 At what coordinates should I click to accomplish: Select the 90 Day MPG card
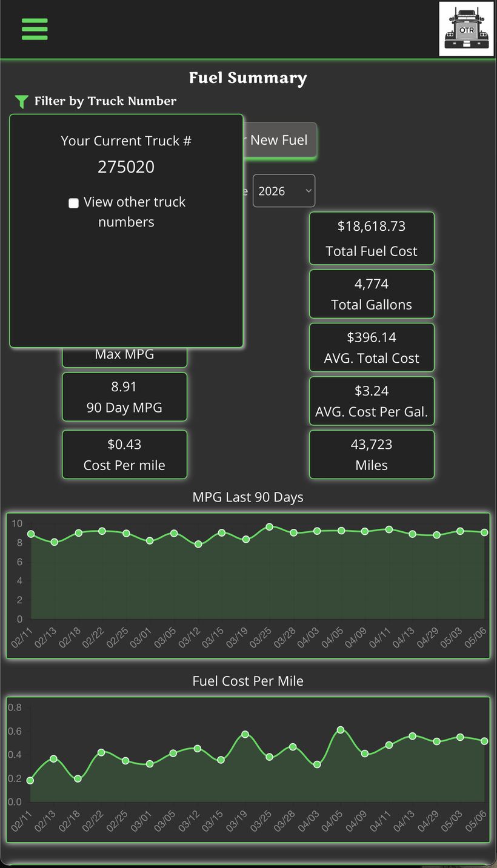[124, 397]
